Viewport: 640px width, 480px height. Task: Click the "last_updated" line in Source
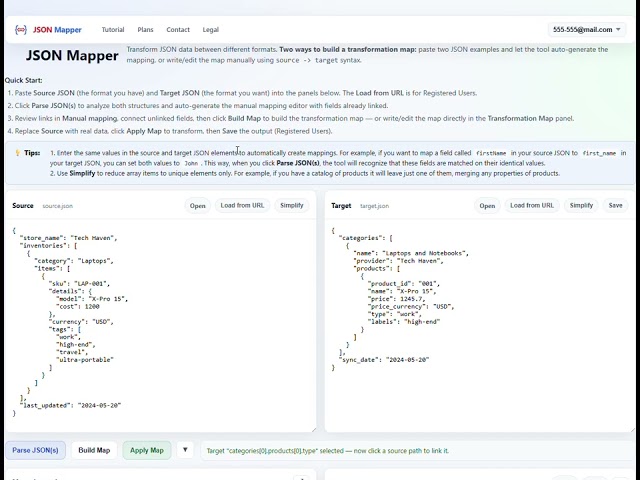tap(70, 405)
